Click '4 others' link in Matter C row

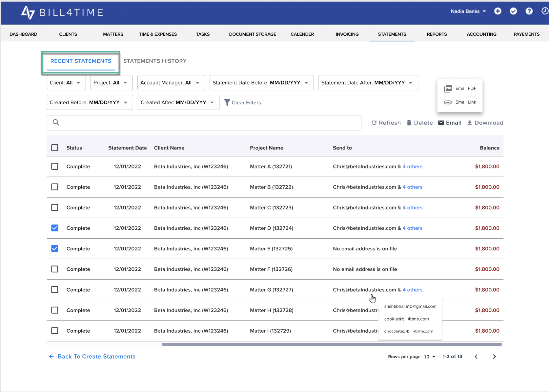[x=412, y=207]
